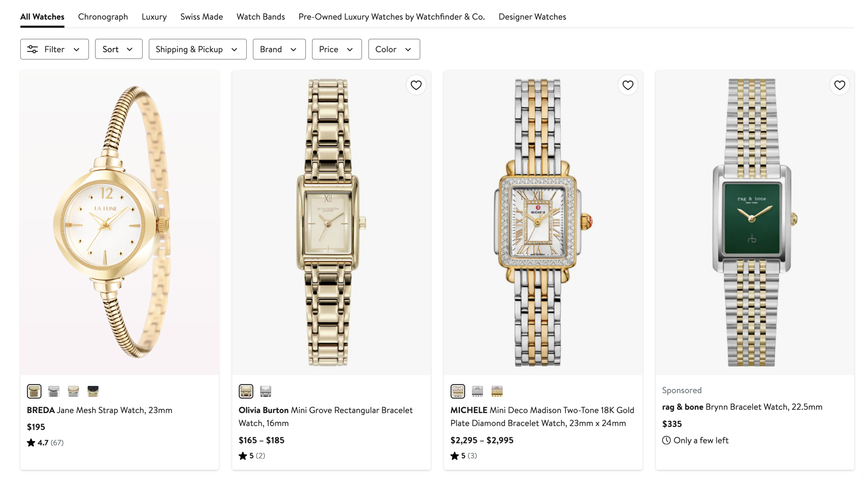Click the heart on the MICHELE watch

[628, 85]
